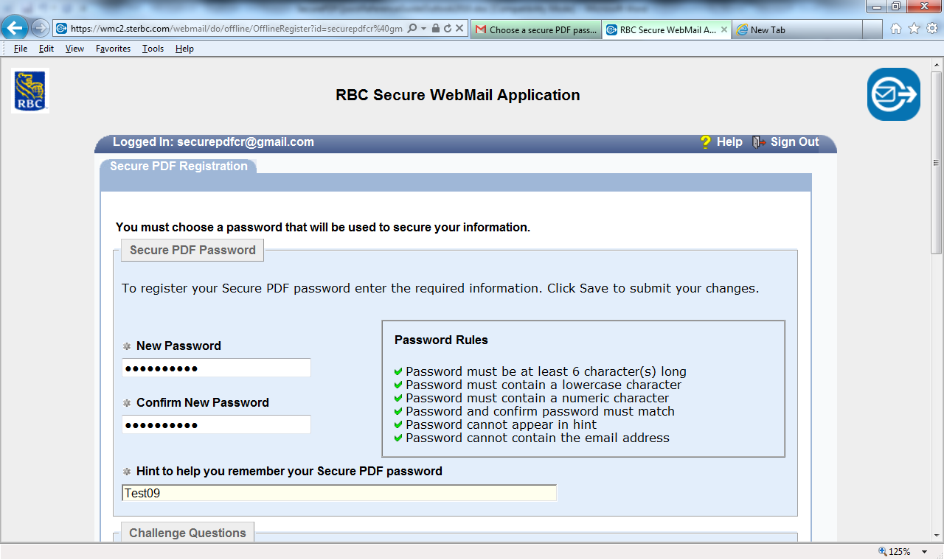Stop loading with the address bar X icon
The width and height of the screenshot is (944, 560).
459,29
